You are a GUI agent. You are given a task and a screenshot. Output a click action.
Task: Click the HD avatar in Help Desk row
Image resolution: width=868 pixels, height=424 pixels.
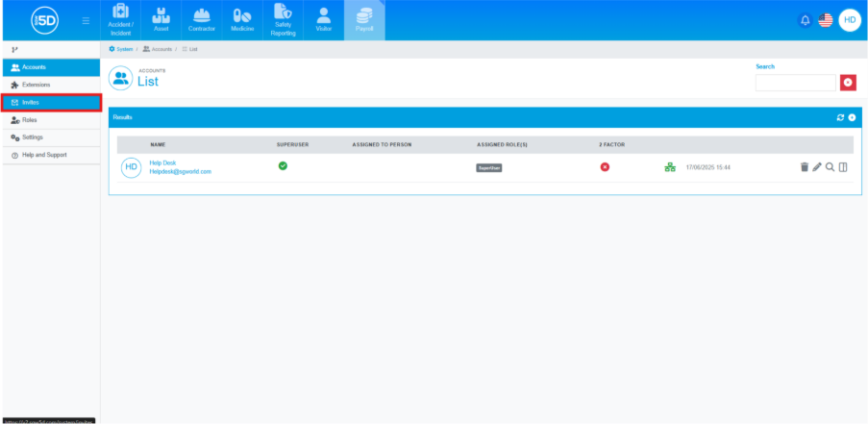[x=131, y=167]
